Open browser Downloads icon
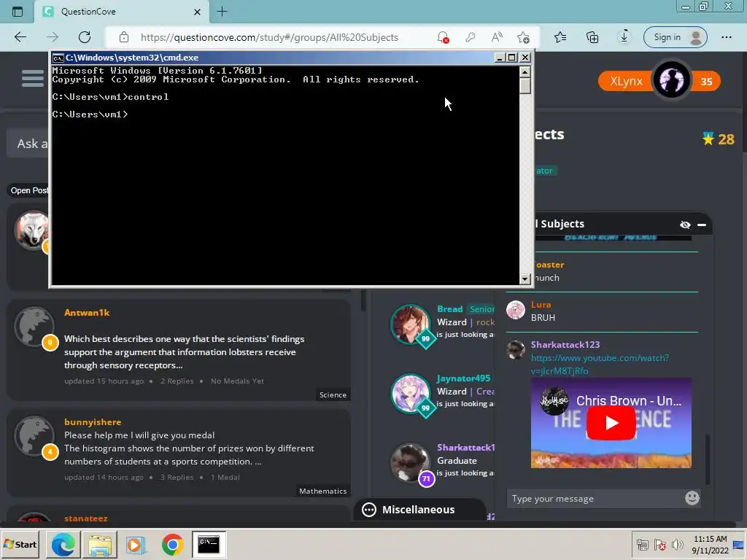 tap(624, 37)
